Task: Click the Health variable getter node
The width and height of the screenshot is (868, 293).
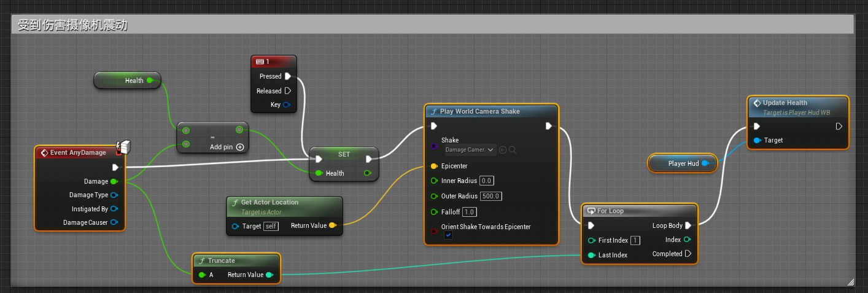Action: click(127, 80)
